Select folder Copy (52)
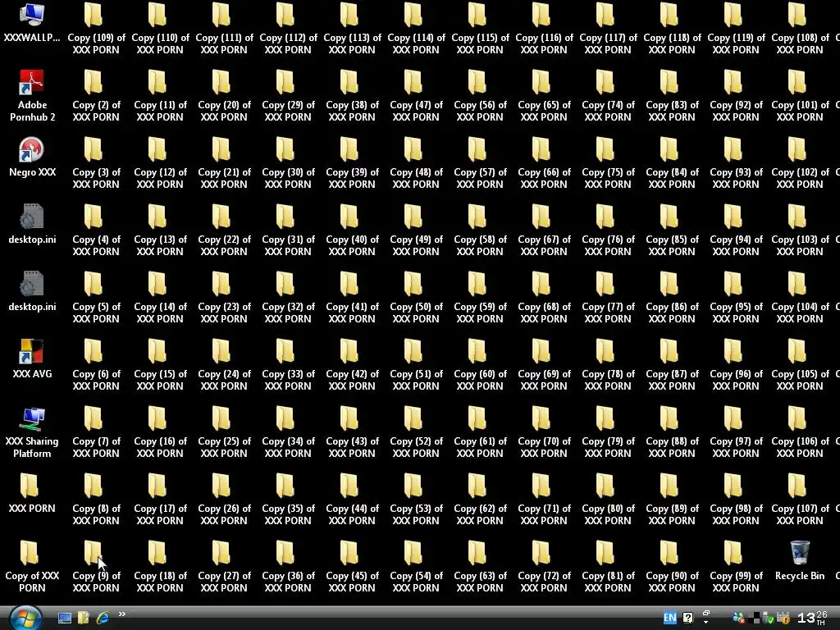This screenshot has width=840, height=630. [416, 433]
